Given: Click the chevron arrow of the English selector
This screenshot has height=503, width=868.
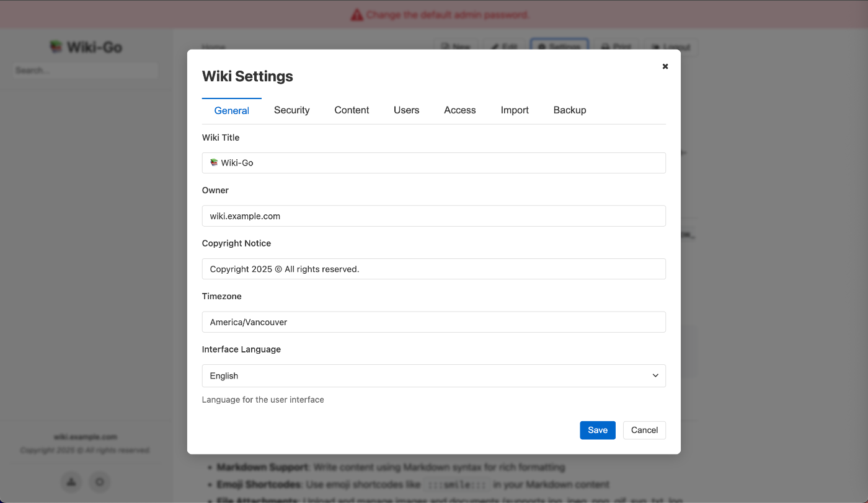Looking at the screenshot, I should tap(655, 375).
